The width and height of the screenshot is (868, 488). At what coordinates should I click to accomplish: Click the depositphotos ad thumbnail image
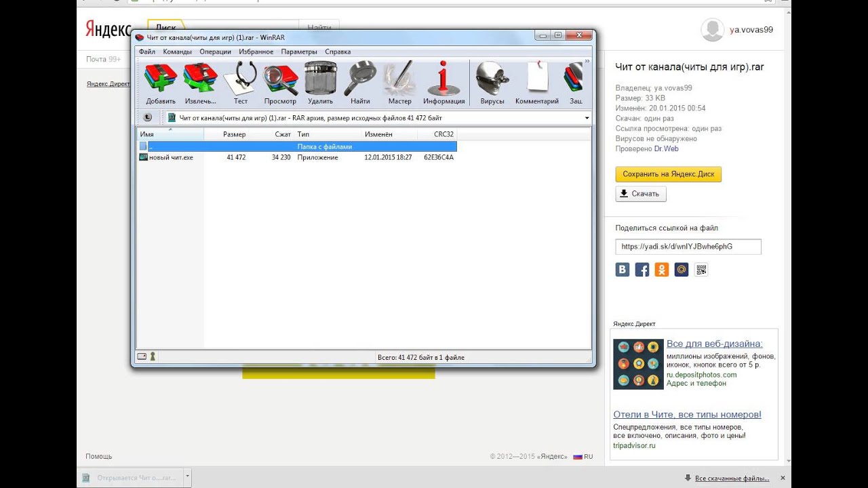pos(638,364)
